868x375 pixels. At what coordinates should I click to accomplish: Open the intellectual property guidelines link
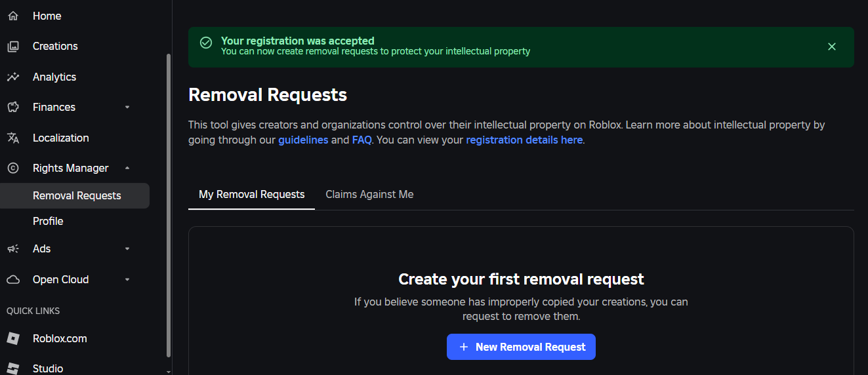coord(303,140)
